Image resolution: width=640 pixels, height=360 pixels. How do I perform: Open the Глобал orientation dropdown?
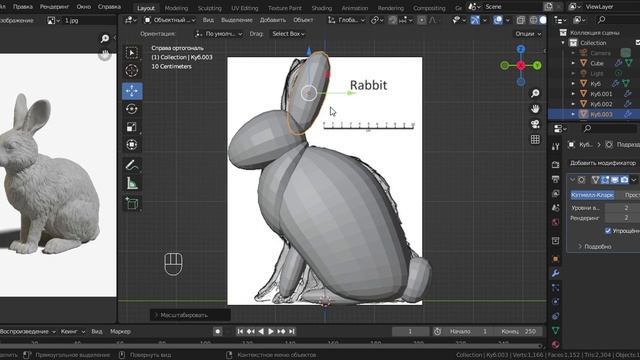[347, 20]
